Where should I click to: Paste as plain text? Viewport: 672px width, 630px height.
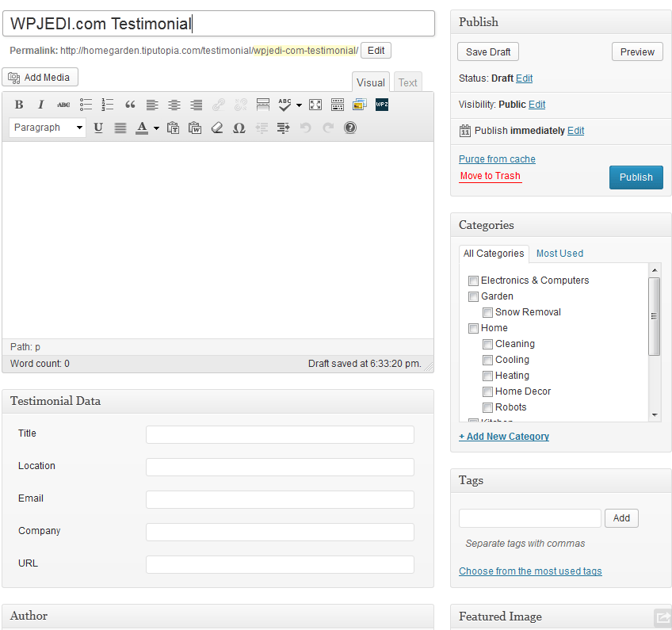click(x=173, y=128)
